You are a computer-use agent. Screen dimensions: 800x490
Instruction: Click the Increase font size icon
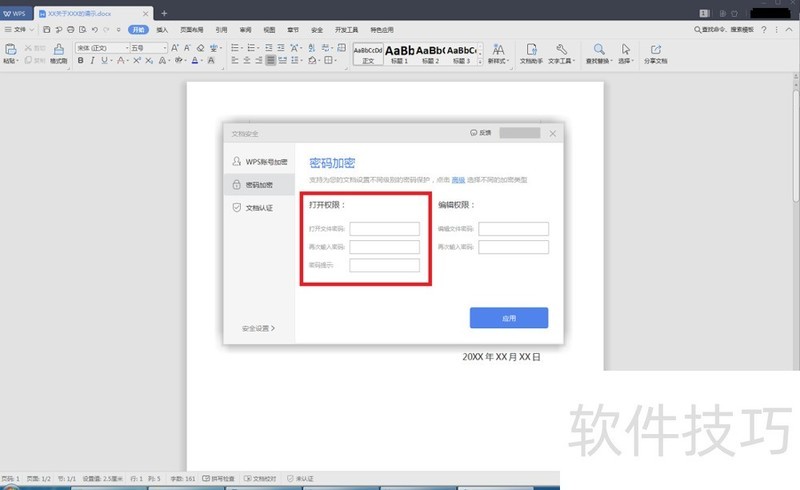coord(175,48)
